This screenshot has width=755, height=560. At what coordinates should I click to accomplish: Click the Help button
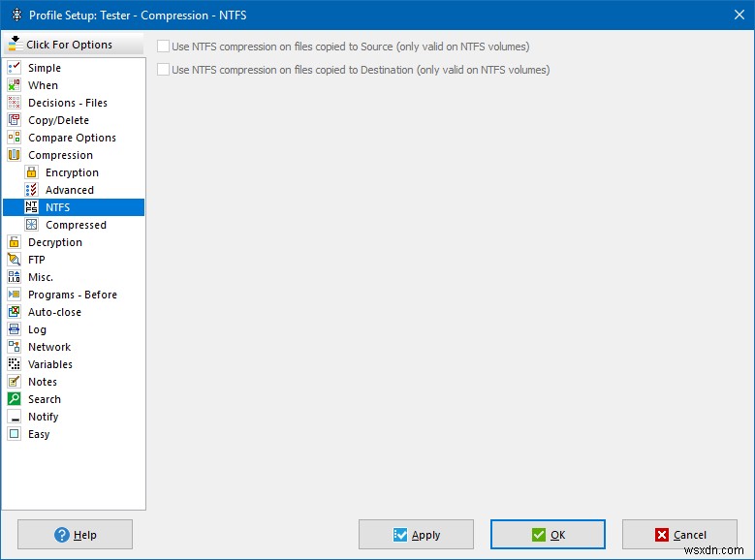tap(76, 535)
